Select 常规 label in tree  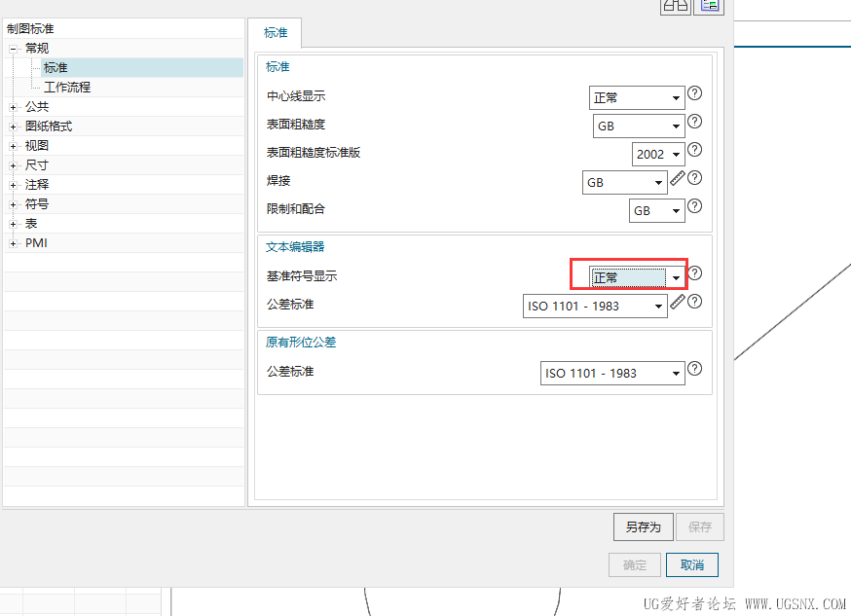tap(37, 49)
